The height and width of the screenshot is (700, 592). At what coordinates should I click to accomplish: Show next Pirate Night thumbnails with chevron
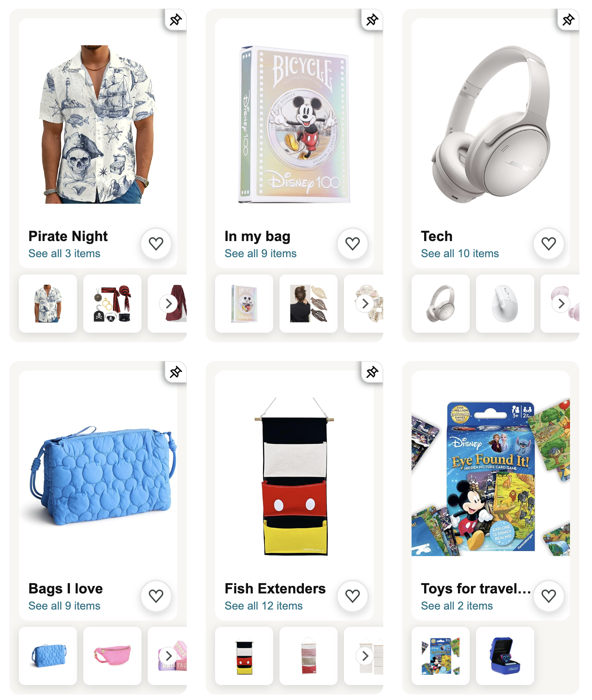pos(169,304)
